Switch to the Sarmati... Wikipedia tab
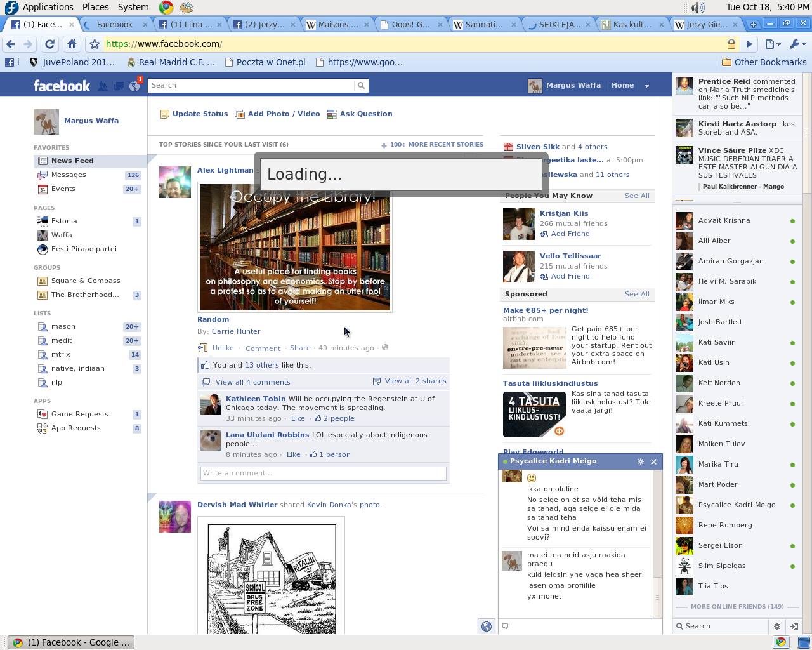Screen dimensions: 812x650 pos(484,24)
